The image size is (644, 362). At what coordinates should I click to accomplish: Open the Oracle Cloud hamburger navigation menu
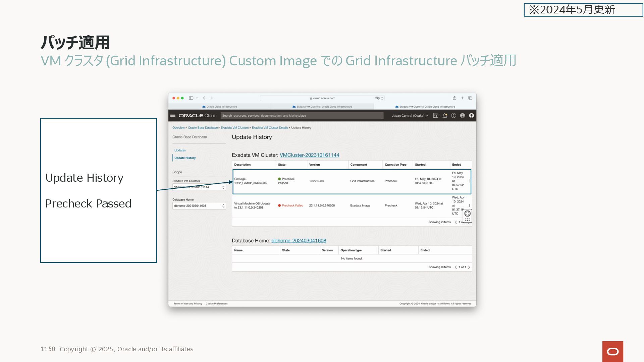click(173, 115)
